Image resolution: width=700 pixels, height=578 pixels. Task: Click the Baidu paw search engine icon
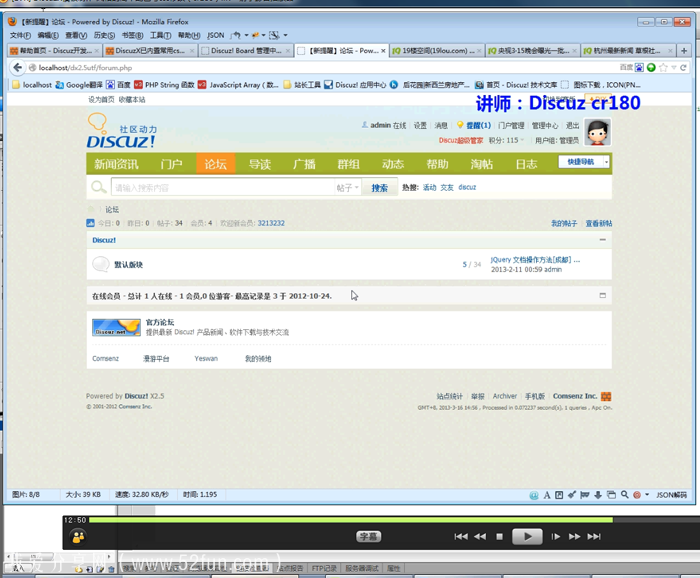pos(639,67)
